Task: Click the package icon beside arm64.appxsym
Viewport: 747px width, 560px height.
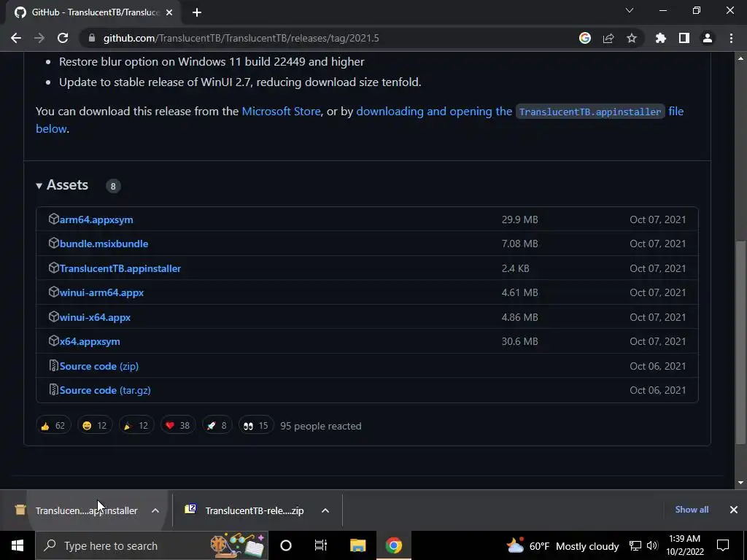Action: point(53,219)
